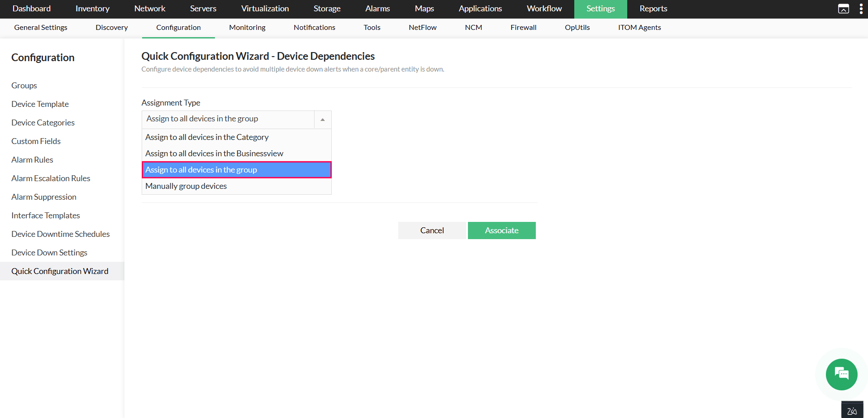
Task: Open Device Downtime Schedules
Action: pyautogui.click(x=60, y=234)
